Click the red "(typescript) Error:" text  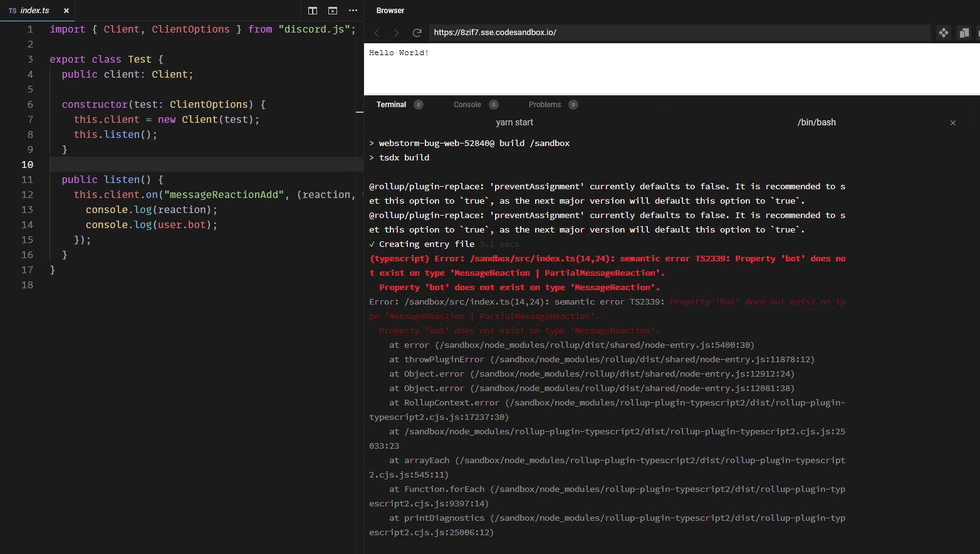[417, 259]
